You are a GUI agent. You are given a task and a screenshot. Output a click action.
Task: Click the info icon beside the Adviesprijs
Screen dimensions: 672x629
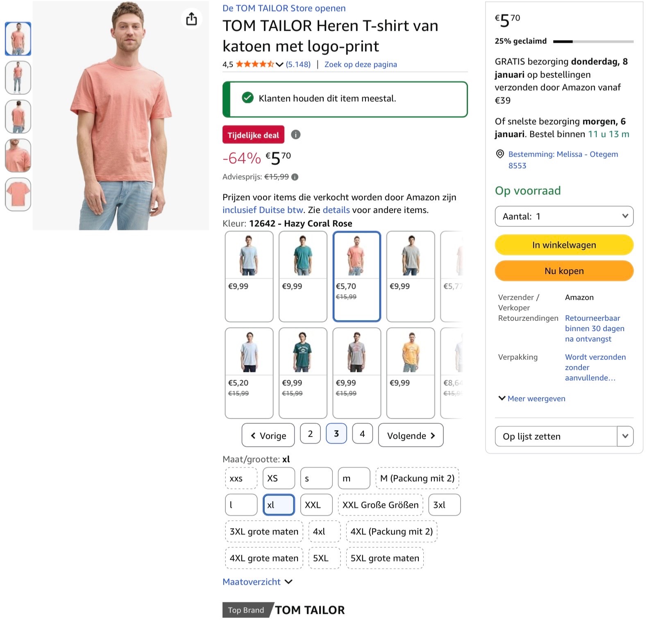point(295,177)
